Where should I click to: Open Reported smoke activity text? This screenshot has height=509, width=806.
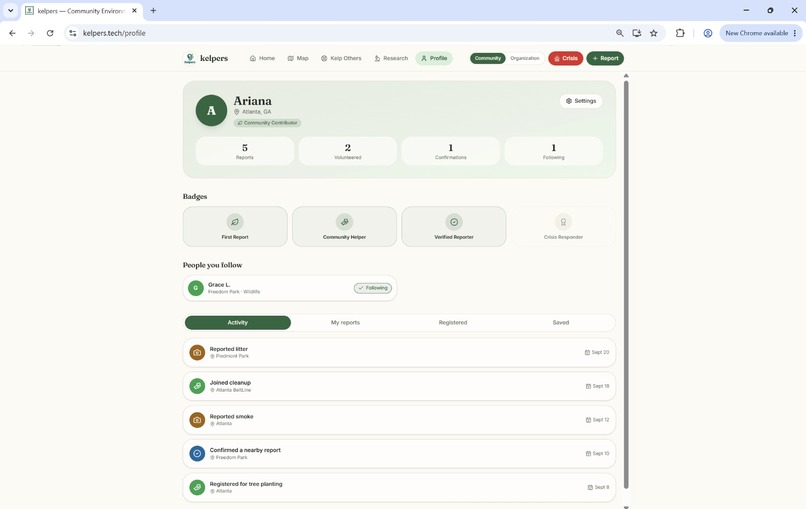[231, 416]
